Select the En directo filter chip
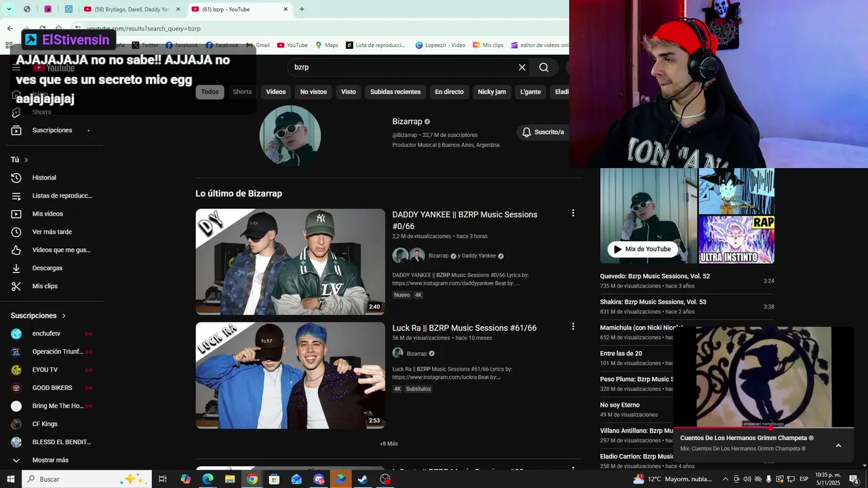Viewport: 868px width, 488px height. pyautogui.click(x=450, y=91)
